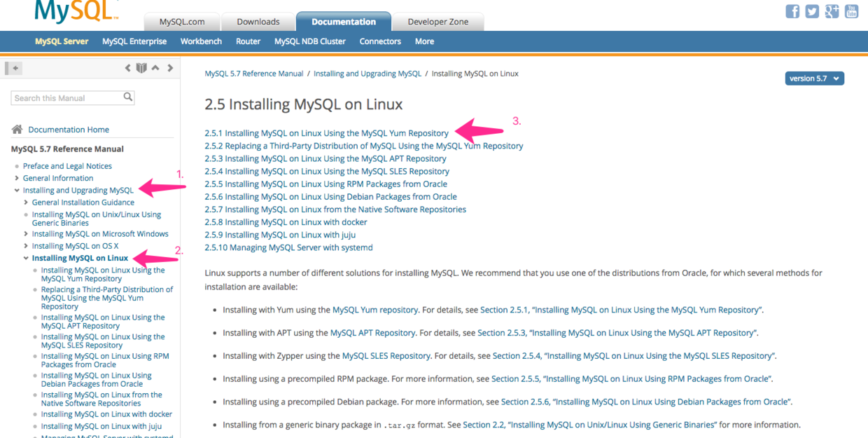Click the MySQL 5.7 Reference Manual sidebar heading
Screen dimensions: 868x438
[67, 149]
